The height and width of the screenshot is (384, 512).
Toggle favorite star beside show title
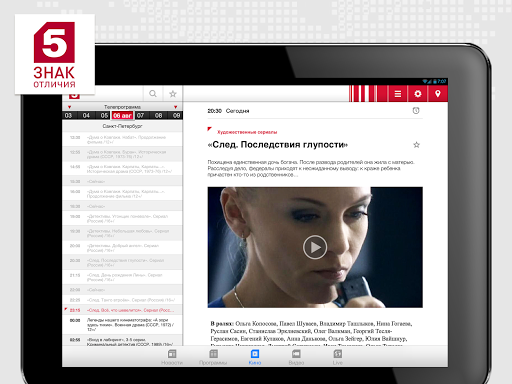click(416, 145)
